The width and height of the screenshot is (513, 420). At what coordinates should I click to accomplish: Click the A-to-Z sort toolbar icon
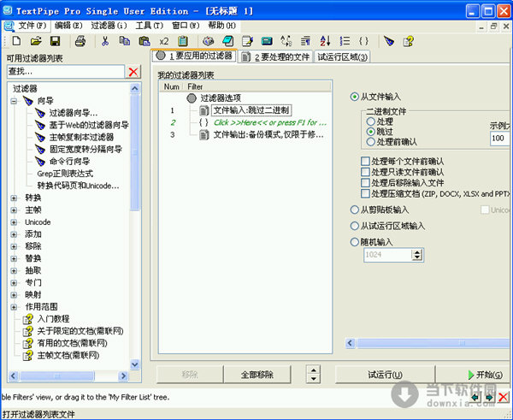pos(325,41)
